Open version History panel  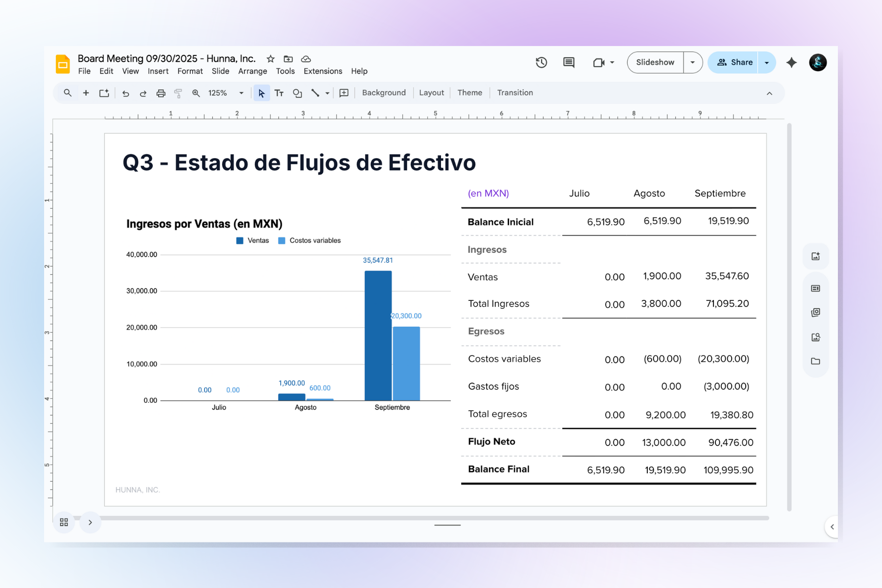[541, 62]
